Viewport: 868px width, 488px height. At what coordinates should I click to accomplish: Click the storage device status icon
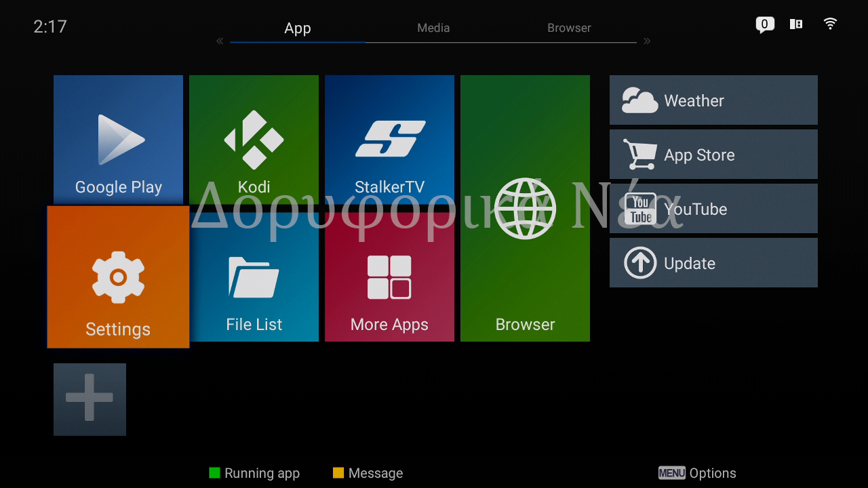796,24
